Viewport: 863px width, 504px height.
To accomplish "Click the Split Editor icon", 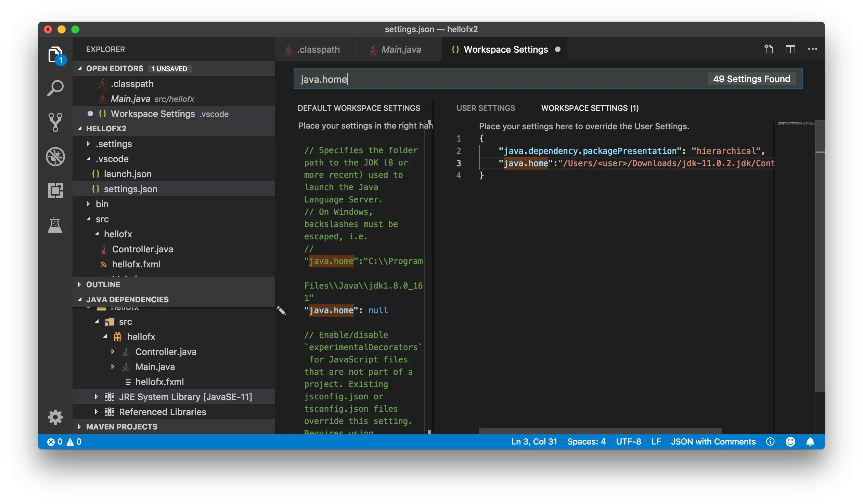I will coord(790,49).
